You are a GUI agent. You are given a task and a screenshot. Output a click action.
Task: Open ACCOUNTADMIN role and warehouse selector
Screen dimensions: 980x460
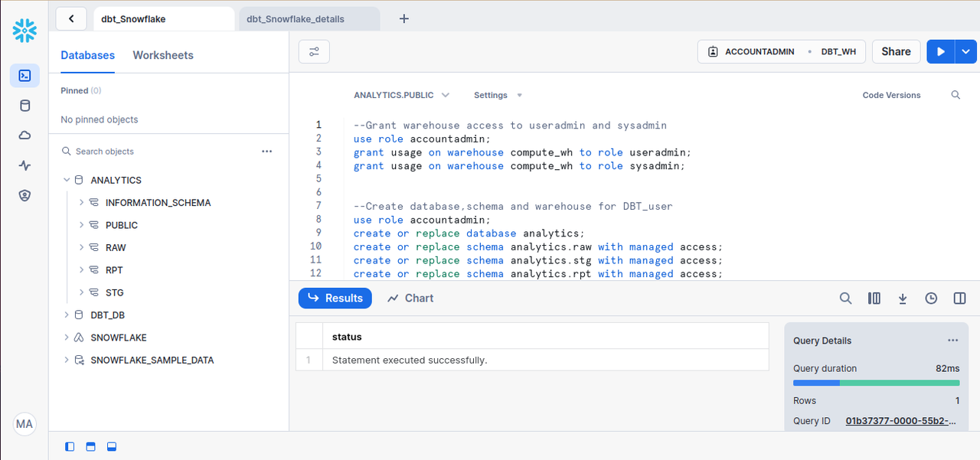point(782,51)
